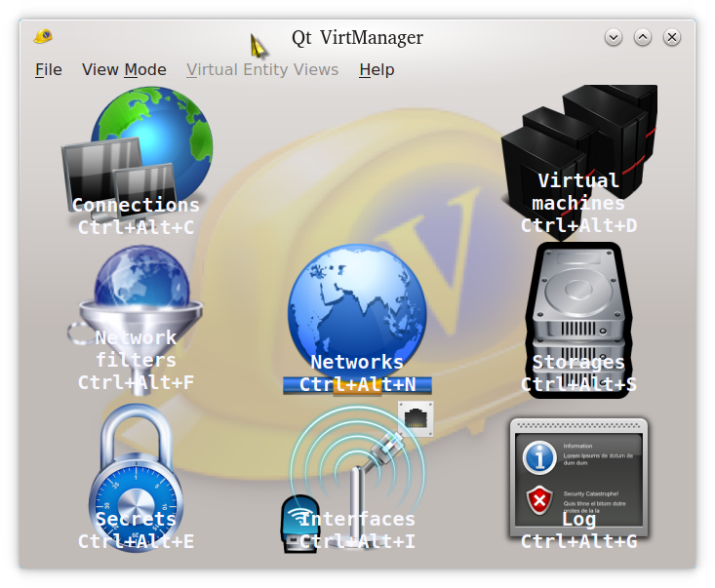Viewport: 715px width, 588px height.
Task: Open the Help menu
Action: [x=377, y=70]
